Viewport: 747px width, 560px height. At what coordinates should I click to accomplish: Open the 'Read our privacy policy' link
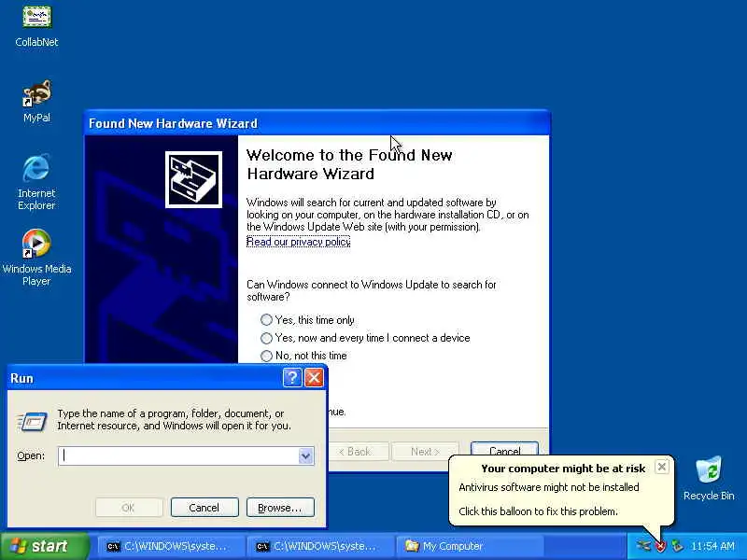click(x=298, y=242)
